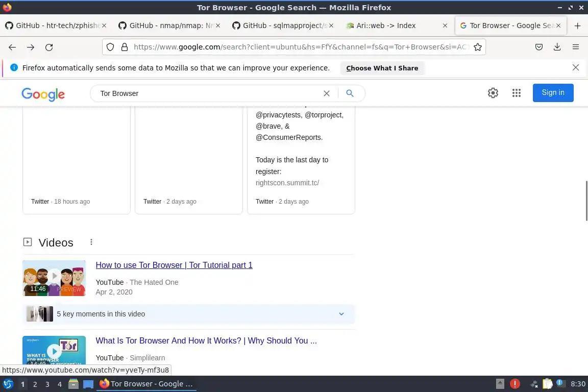Click The Hated One channel name

pos(154,282)
